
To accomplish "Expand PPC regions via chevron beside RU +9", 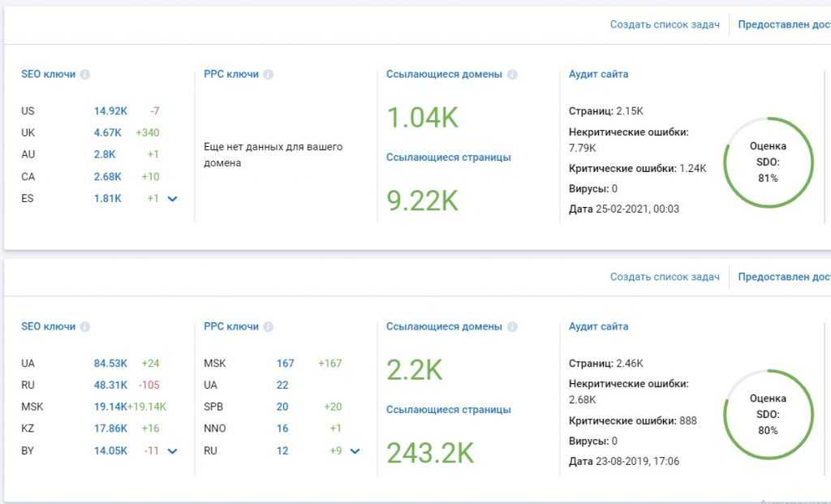I will (355, 451).
